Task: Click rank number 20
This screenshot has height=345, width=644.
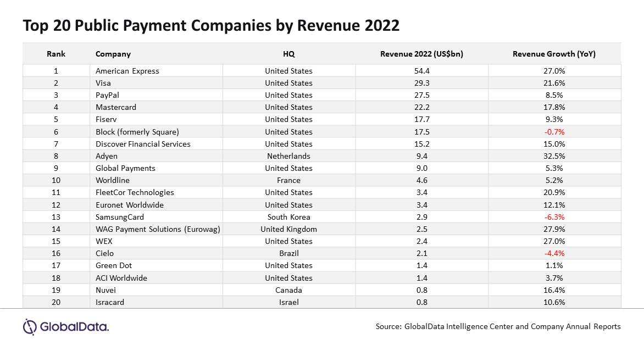Action: (x=56, y=302)
